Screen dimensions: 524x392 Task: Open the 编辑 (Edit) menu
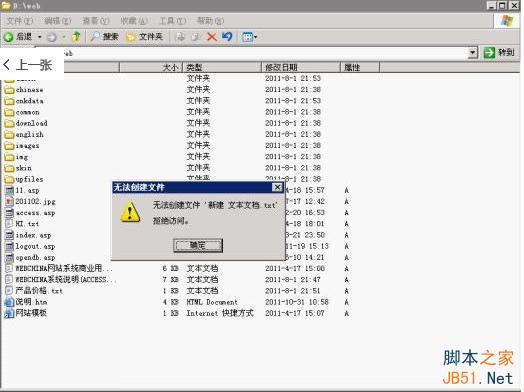[x=57, y=21]
